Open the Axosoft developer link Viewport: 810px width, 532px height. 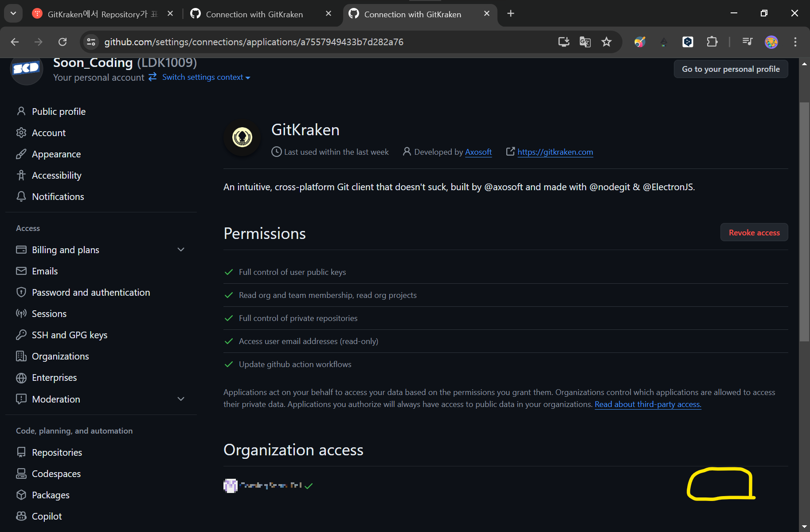[478, 152]
